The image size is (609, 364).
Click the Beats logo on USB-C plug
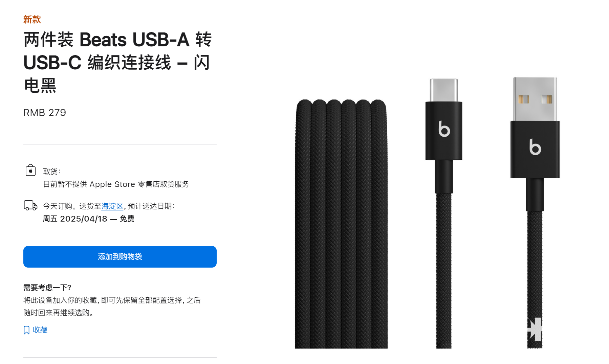[x=444, y=129]
